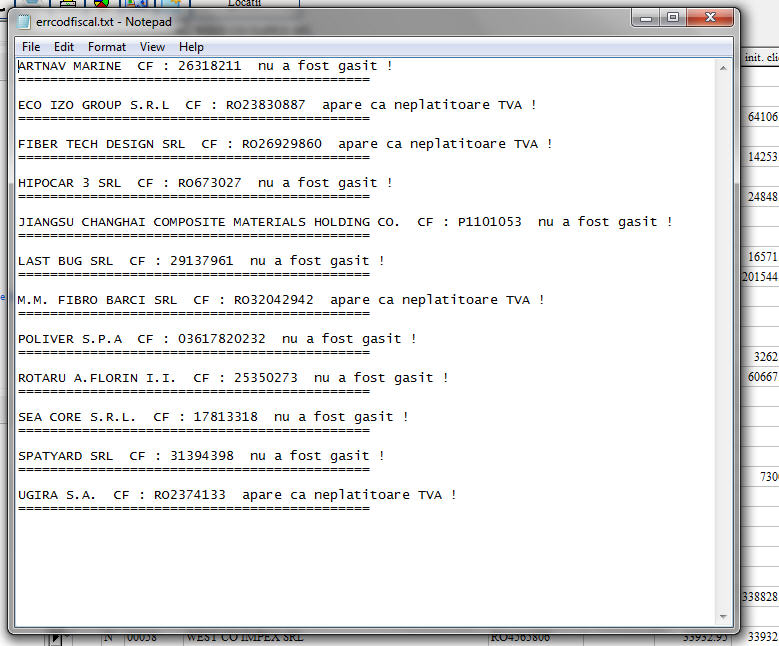The width and height of the screenshot is (779, 646).
Task: Select WEST CO IMPEX SRL row behind Notepad
Action: [x=244, y=638]
